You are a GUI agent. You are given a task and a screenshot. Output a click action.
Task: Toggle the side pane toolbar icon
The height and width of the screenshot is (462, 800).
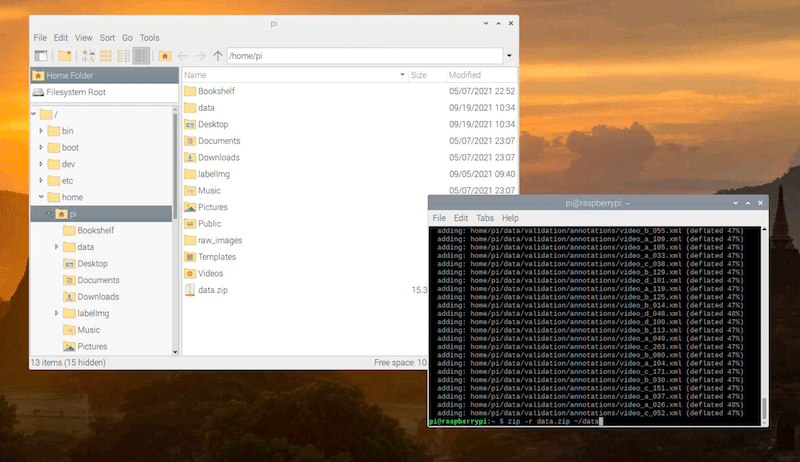(x=41, y=56)
